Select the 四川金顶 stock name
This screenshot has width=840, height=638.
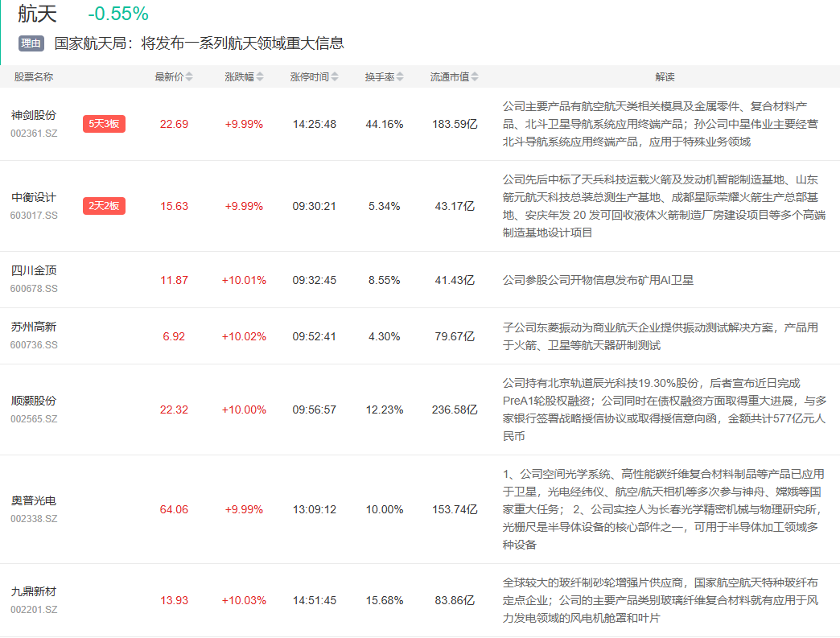[34, 271]
